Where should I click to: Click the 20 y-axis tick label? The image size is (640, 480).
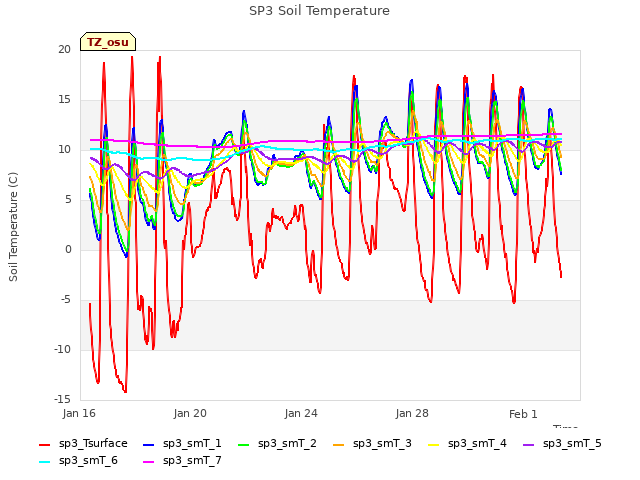pyautogui.click(x=64, y=49)
